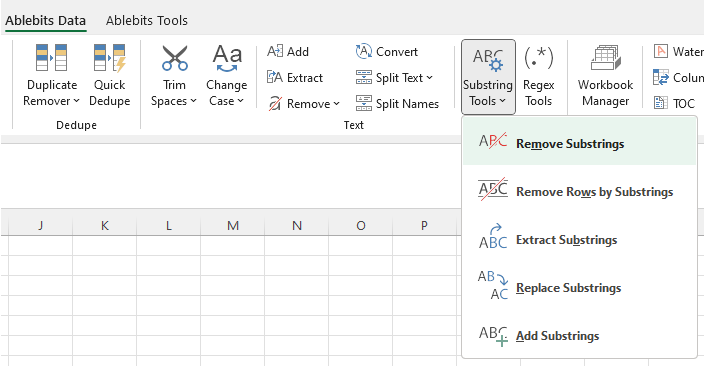Click the Split Names label

pos(407,104)
